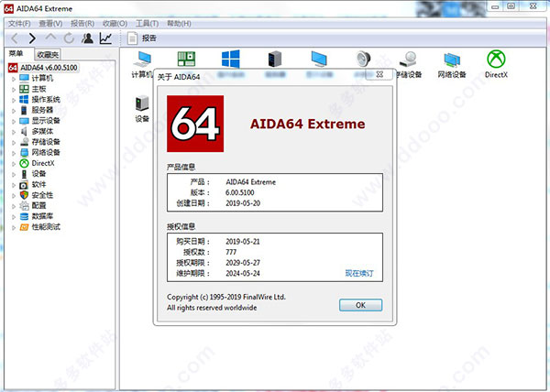Expand the 操作系统 tree node arrow
The height and width of the screenshot is (392, 550).
pos(14,100)
